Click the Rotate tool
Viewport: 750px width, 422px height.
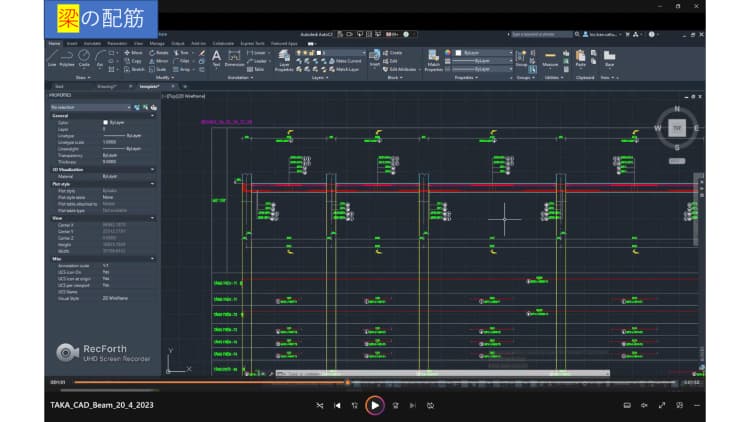(159, 53)
